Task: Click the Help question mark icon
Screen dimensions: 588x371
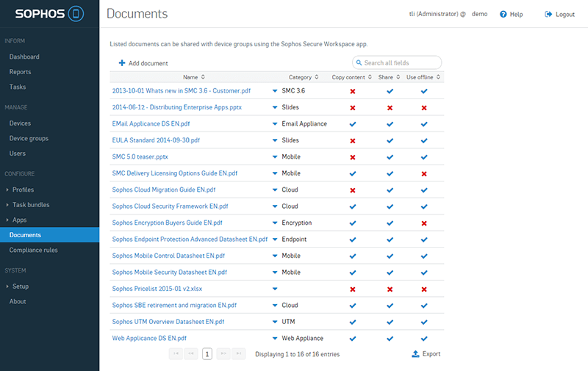Action: coord(503,15)
